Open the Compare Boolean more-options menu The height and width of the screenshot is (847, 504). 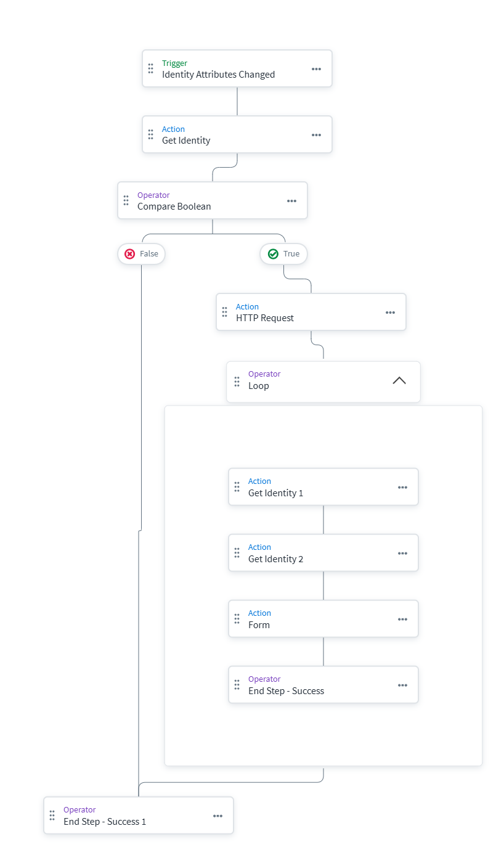291,201
